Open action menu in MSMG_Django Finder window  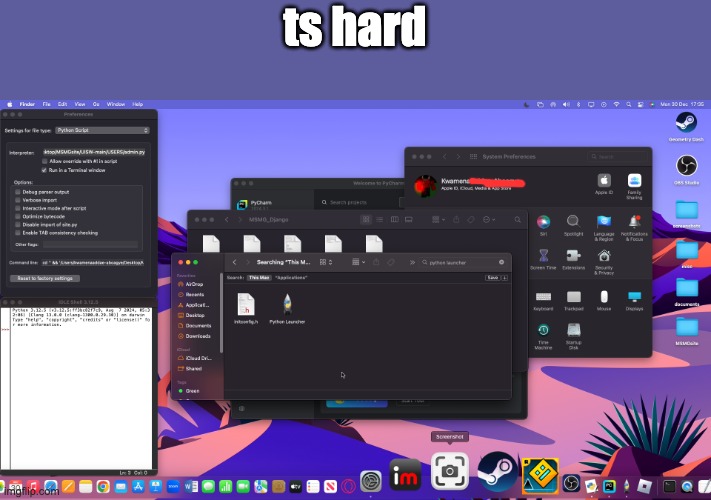pyautogui.click(x=489, y=219)
